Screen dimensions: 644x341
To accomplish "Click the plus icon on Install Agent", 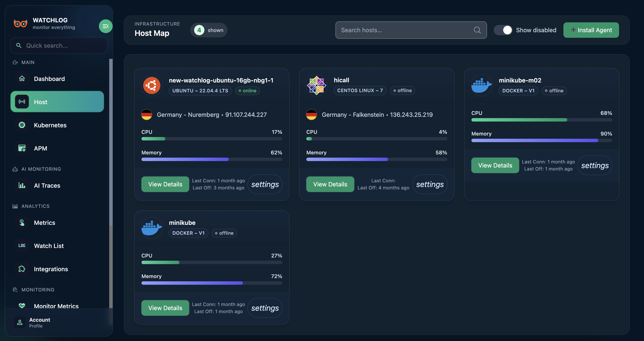I will coord(573,30).
